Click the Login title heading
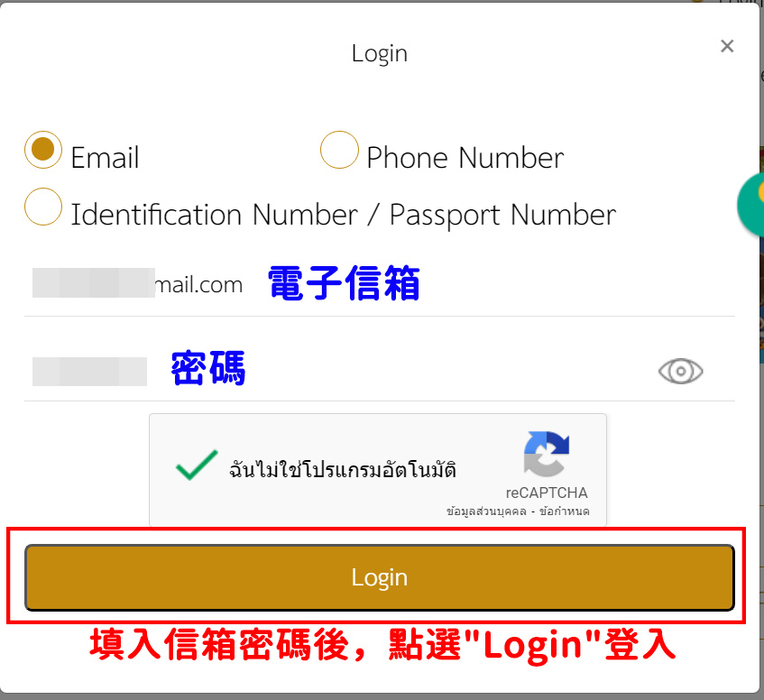This screenshot has width=764, height=700. [x=380, y=53]
